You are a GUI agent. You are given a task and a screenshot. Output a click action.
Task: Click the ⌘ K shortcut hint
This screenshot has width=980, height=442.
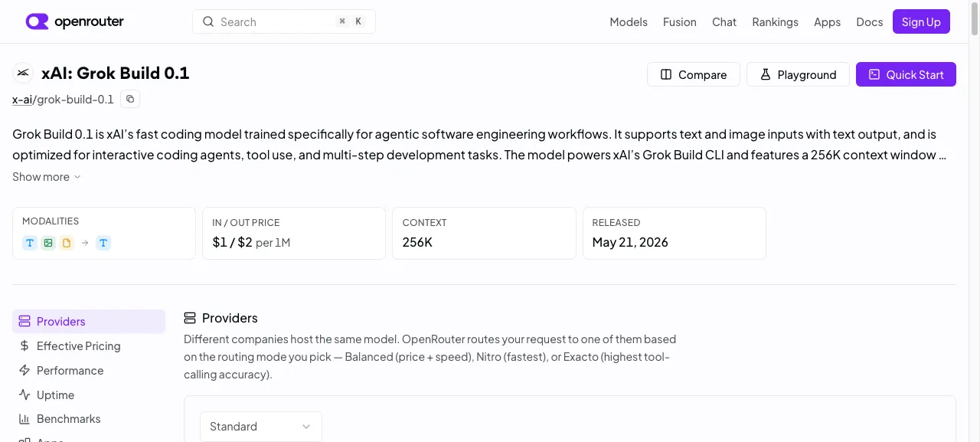pos(351,21)
